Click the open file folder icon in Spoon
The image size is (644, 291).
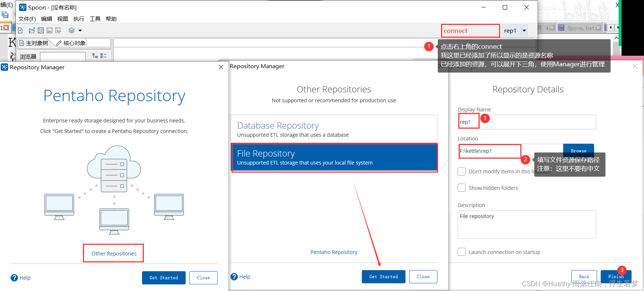[x=32, y=30]
